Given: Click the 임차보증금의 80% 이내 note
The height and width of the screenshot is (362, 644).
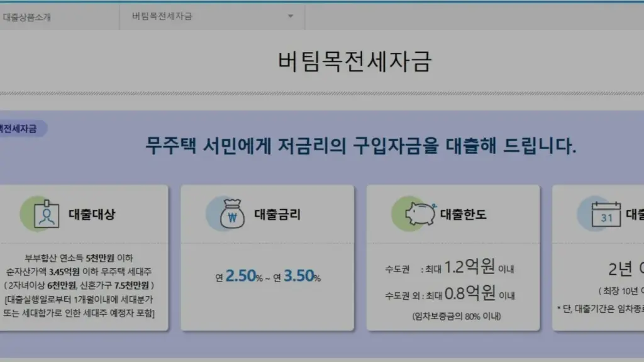Looking at the screenshot, I should (457, 316).
